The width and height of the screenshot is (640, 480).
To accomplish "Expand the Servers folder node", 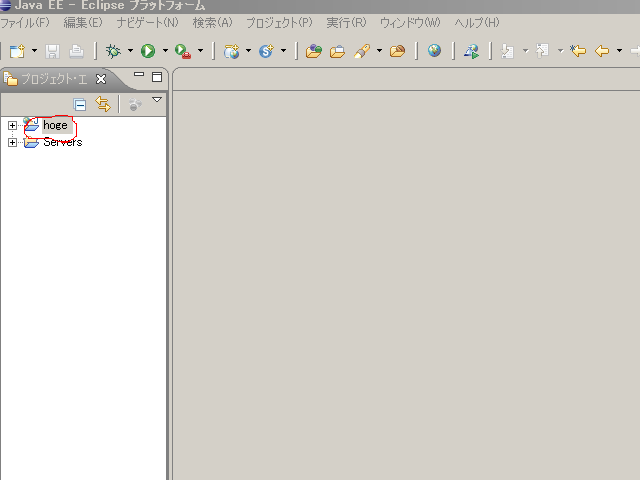I will click(x=12, y=142).
